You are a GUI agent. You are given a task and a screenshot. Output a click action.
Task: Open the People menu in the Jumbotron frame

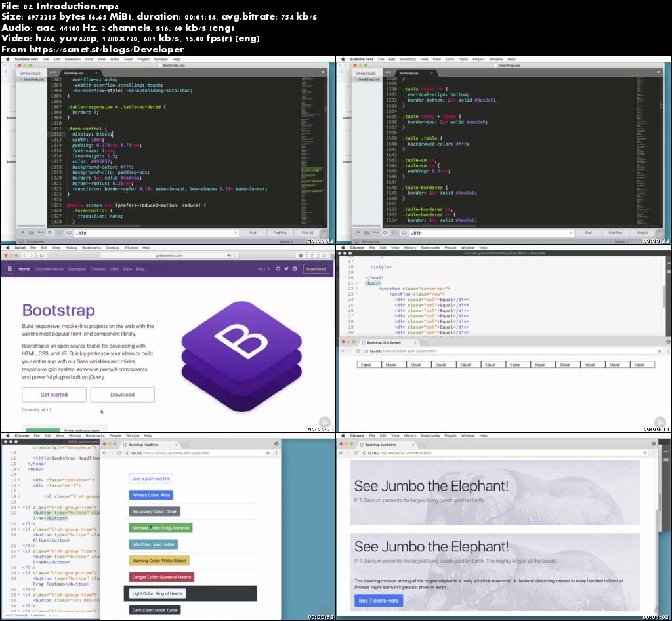pos(450,435)
